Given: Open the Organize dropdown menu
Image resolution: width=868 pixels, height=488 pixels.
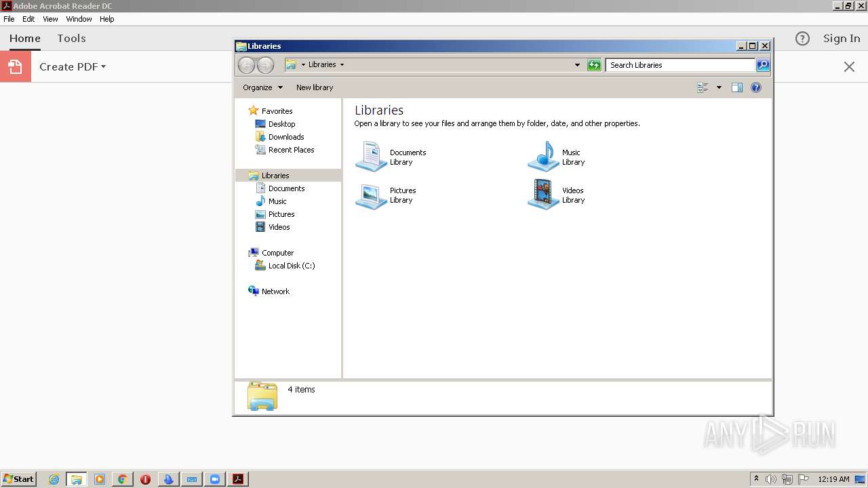Looking at the screenshot, I should coord(262,87).
